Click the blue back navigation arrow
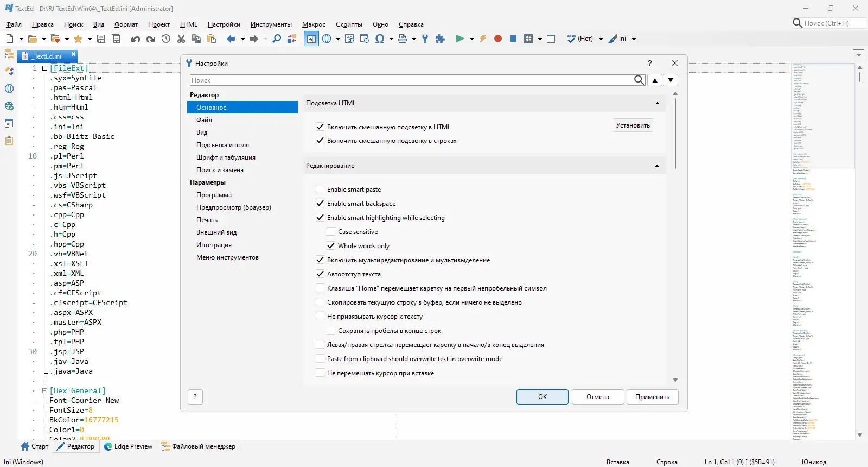868x467 pixels. click(x=231, y=39)
